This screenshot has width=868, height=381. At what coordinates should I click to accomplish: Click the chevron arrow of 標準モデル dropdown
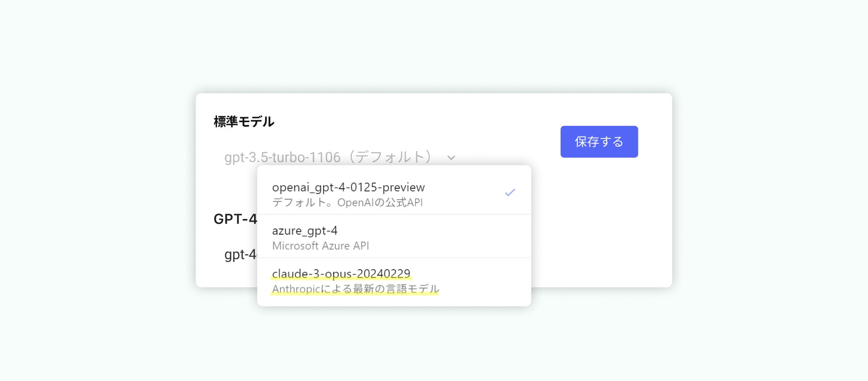pos(451,157)
